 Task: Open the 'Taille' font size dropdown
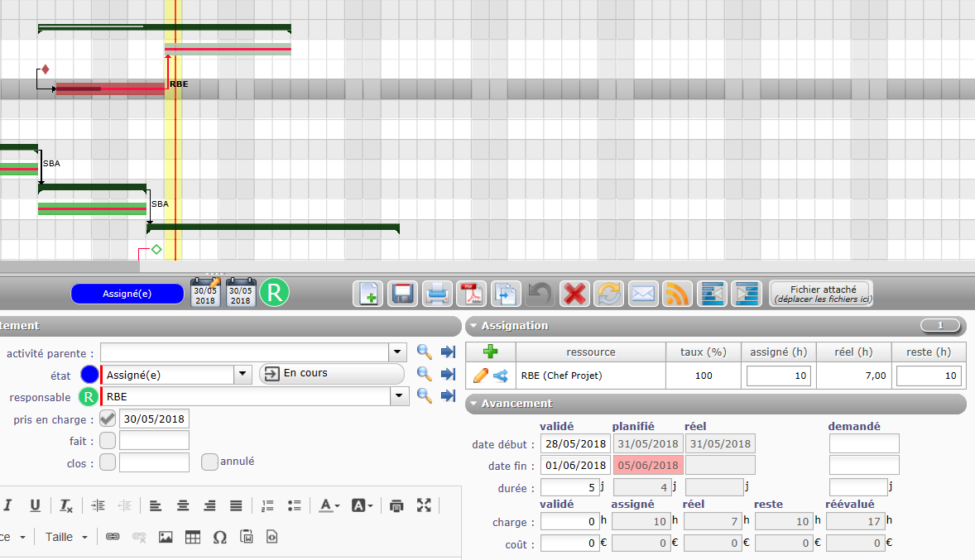pos(66,537)
